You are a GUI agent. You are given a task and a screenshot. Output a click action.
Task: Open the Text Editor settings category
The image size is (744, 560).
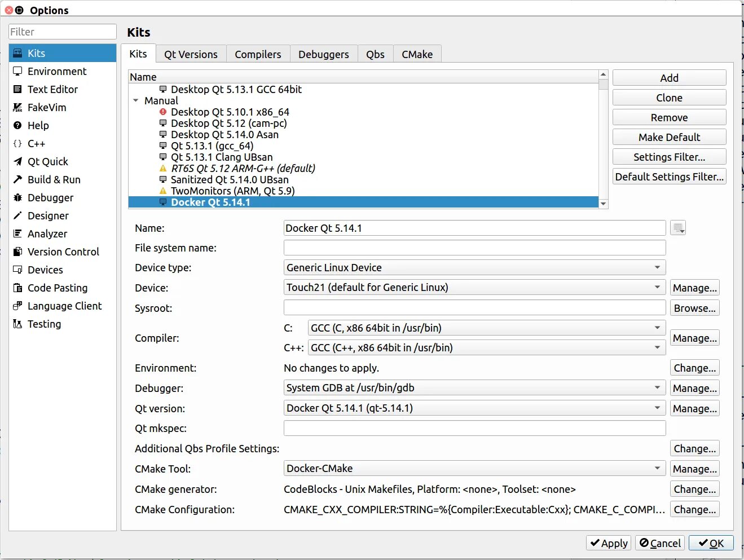[x=63, y=89]
